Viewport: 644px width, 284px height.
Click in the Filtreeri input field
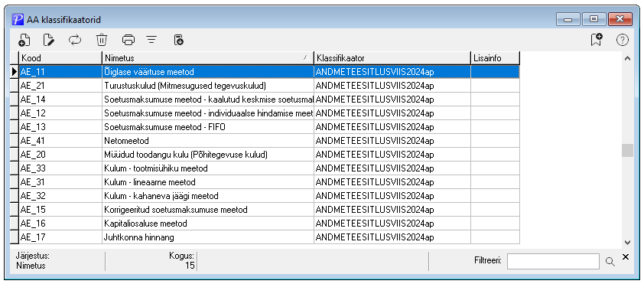click(553, 261)
